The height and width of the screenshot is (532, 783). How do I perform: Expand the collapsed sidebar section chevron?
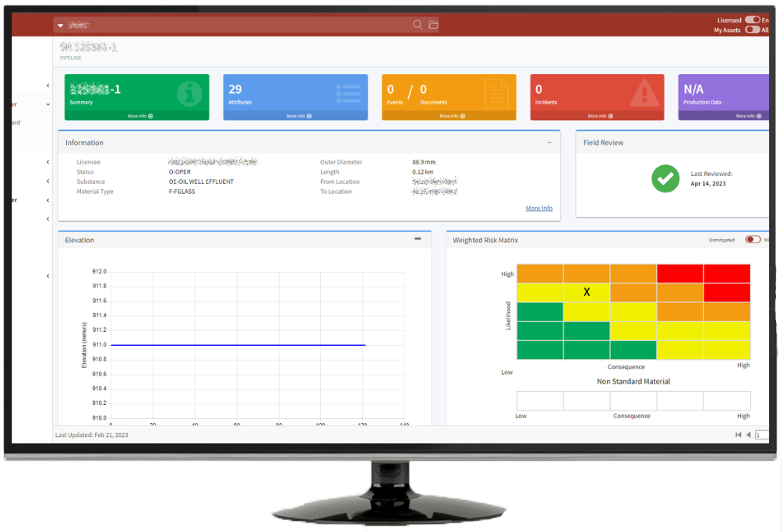coord(47,85)
